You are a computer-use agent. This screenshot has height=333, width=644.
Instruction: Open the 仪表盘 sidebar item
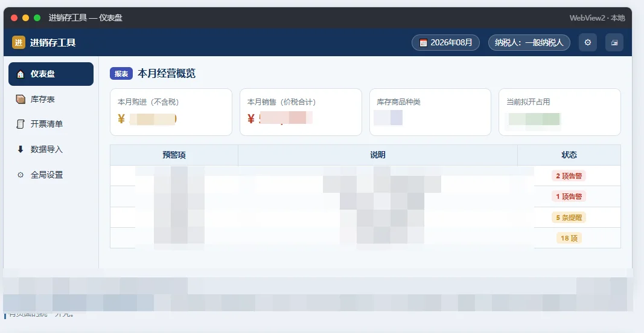[51, 74]
